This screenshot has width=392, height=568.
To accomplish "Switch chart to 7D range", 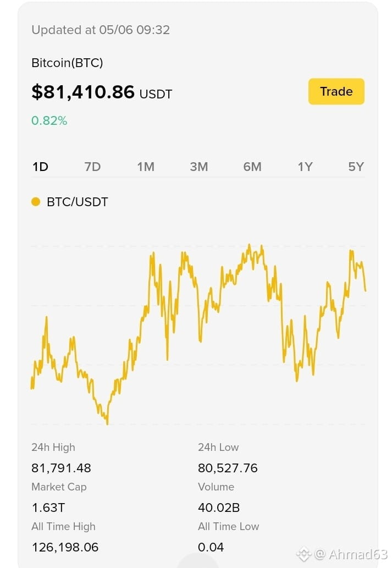I will point(93,167).
